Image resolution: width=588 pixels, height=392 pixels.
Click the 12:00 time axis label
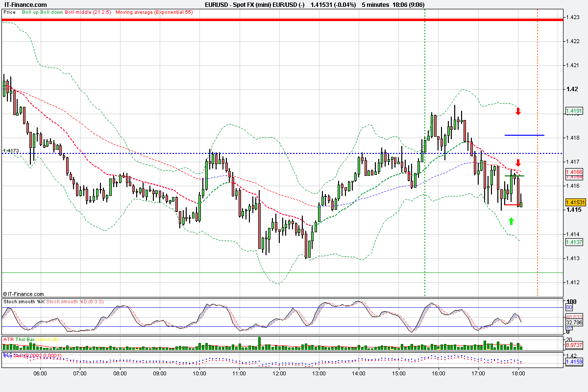(279, 373)
